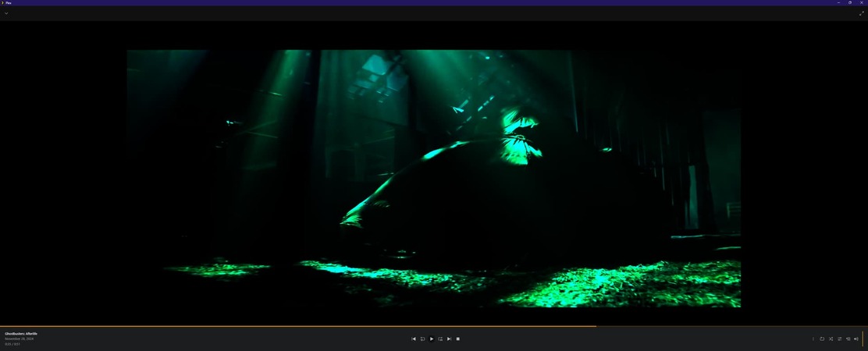Image resolution: width=868 pixels, height=351 pixels.
Task: Open the more options vertical dots menu
Action: [813, 339]
